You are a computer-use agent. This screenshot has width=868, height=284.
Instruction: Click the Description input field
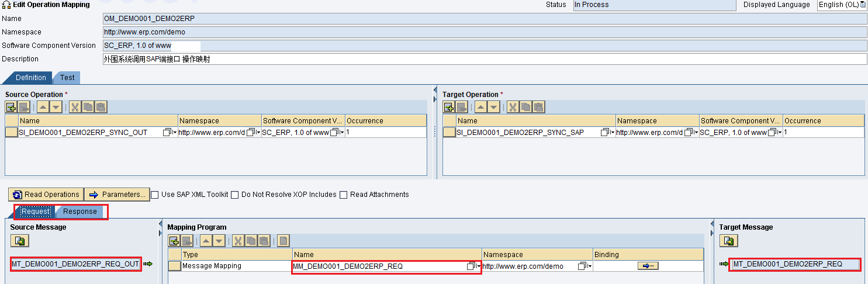coord(485,59)
